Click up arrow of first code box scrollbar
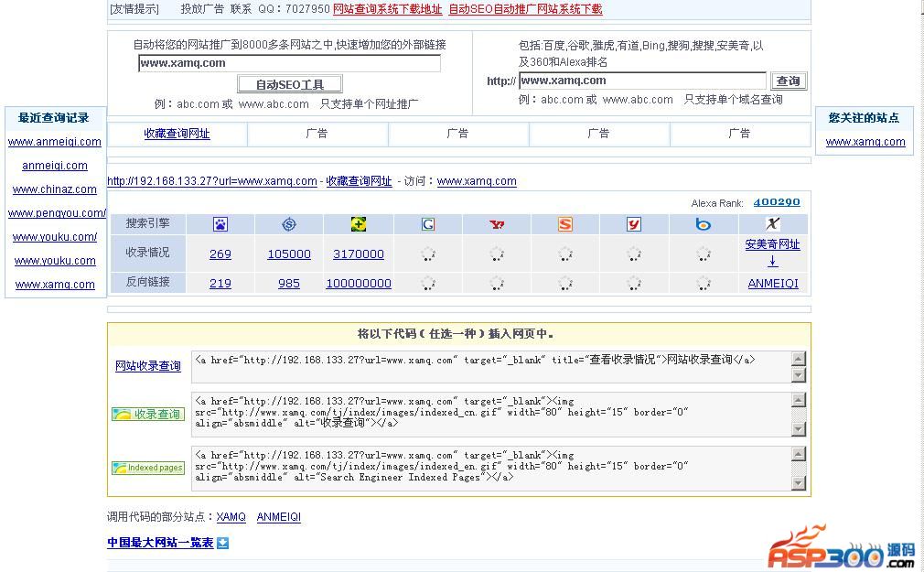Screen dimensions: 924x572 pos(799,359)
